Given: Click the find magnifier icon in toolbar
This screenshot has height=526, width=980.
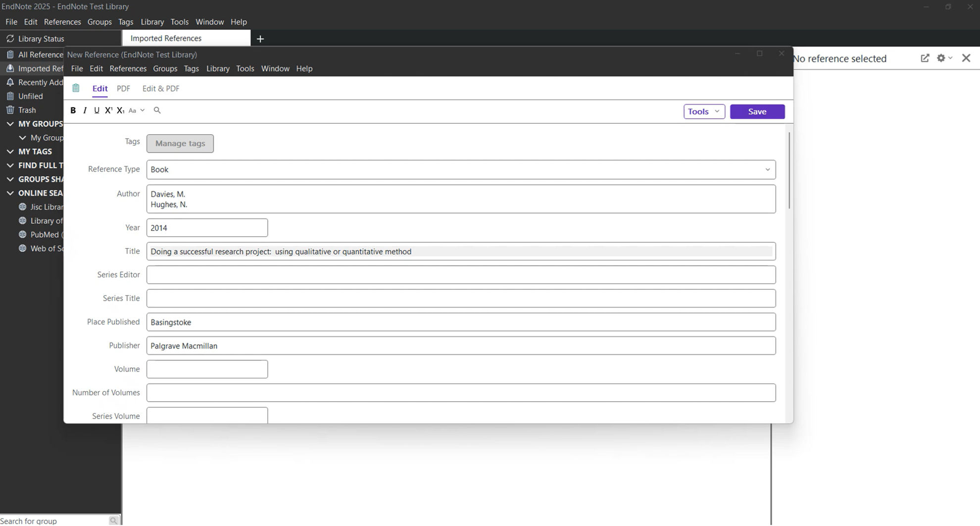Looking at the screenshot, I should pyautogui.click(x=157, y=110).
